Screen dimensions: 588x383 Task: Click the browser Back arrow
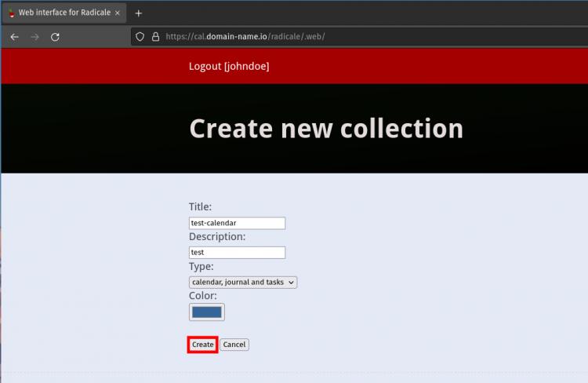coord(14,37)
